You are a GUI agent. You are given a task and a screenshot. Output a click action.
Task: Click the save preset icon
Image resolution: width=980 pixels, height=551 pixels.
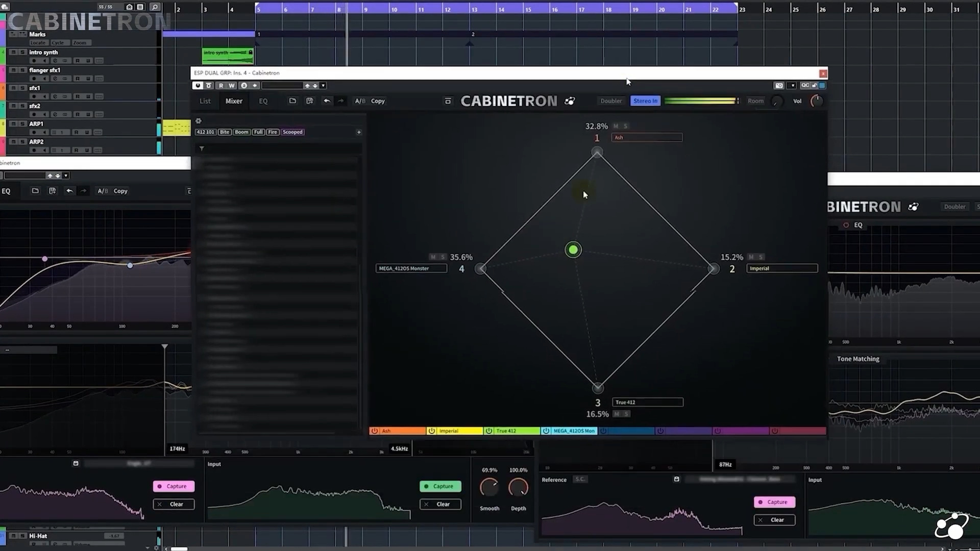point(310,101)
